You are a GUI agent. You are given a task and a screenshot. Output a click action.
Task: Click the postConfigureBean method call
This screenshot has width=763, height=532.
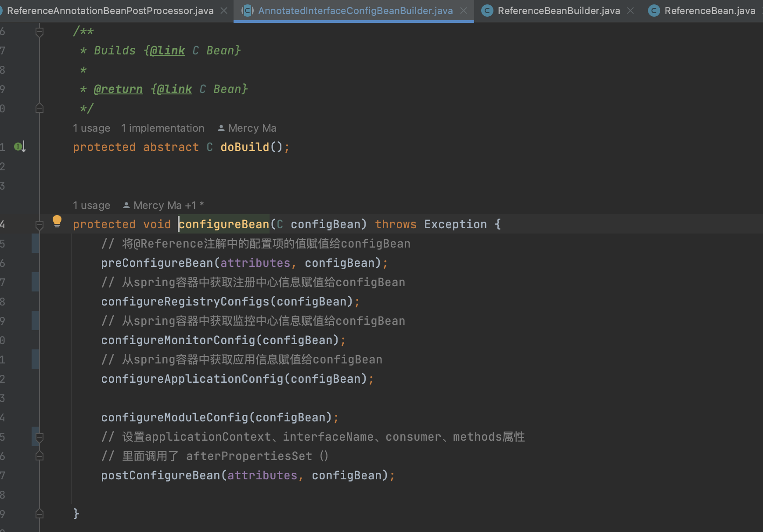pos(160,475)
